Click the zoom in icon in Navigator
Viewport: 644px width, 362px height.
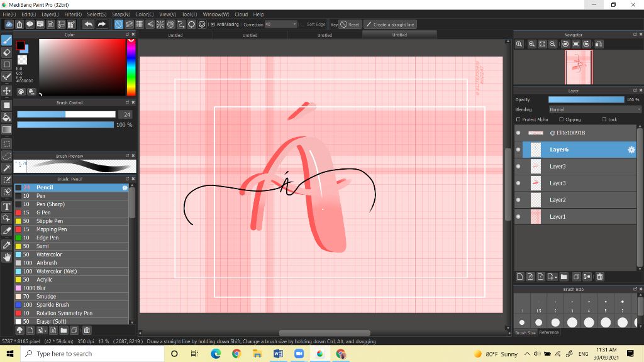point(531,44)
